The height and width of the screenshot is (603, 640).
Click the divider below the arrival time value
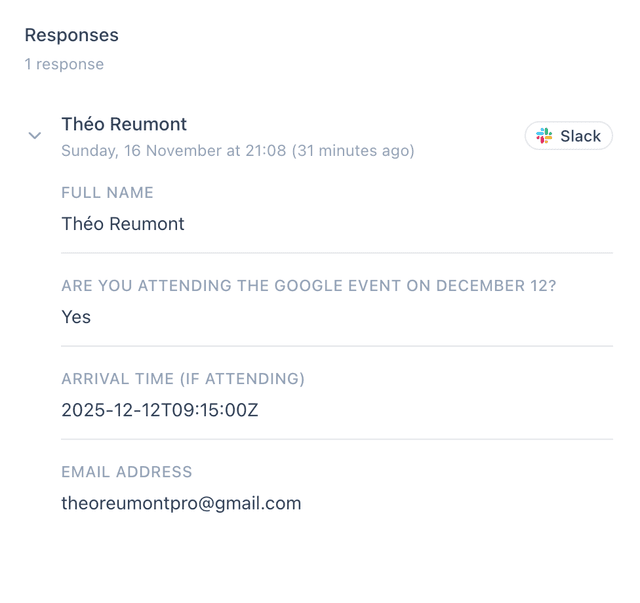337,439
